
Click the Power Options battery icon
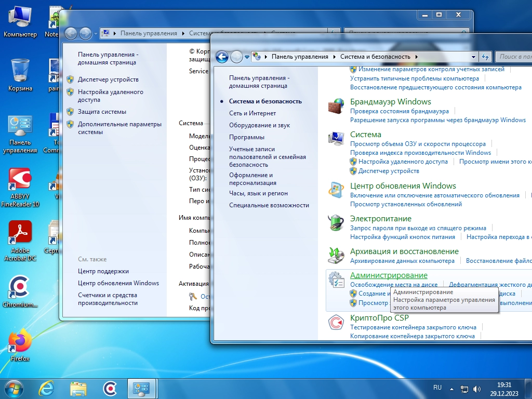pos(336,223)
